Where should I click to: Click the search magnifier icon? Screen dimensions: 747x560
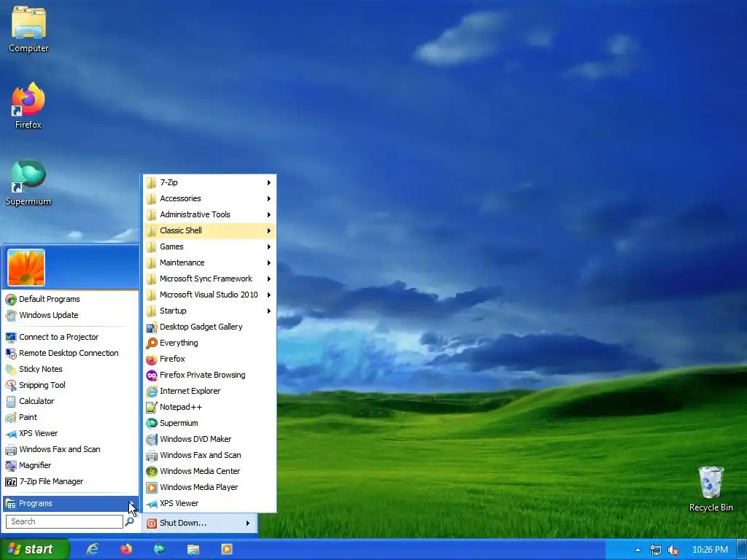(x=129, y=521)
